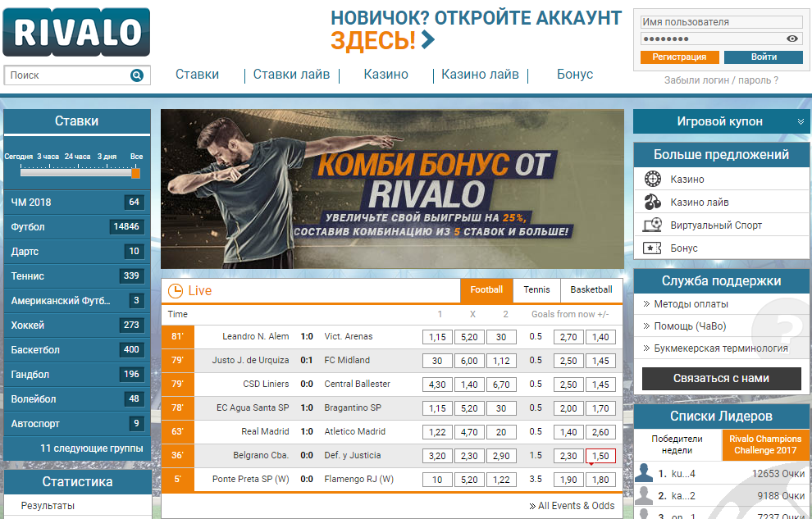Switch to the Basketball live tab

click(x=591, y=290)
